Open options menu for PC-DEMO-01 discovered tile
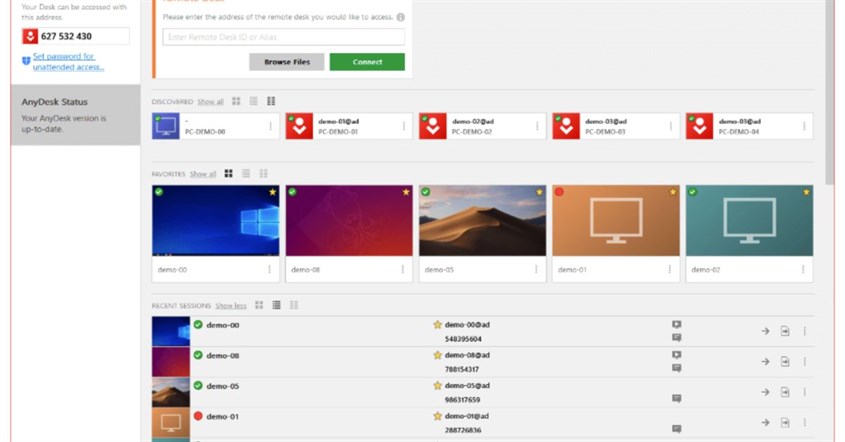This screenshot has height=442, width=845. (x=404, y=126)
